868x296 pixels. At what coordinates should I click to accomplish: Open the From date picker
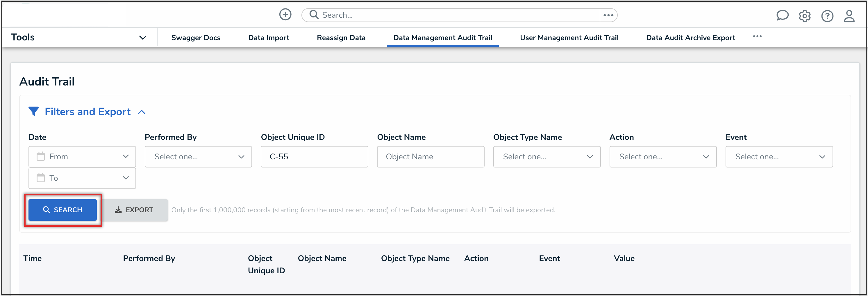tap(82, 156)
